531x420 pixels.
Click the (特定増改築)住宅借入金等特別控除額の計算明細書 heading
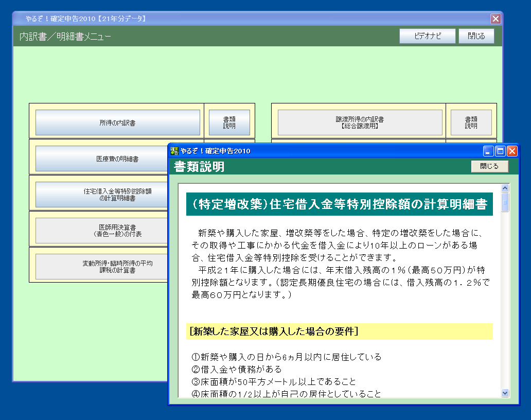coord(339,204)
